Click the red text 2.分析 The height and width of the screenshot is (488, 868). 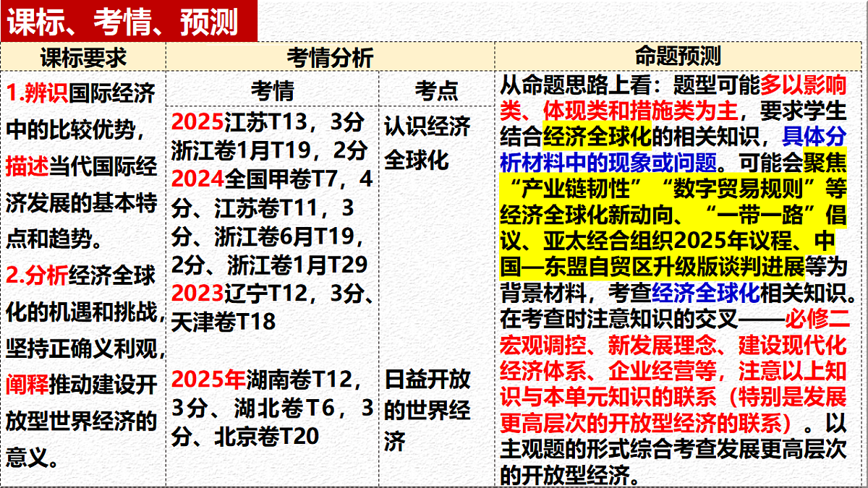click(37, 275)
